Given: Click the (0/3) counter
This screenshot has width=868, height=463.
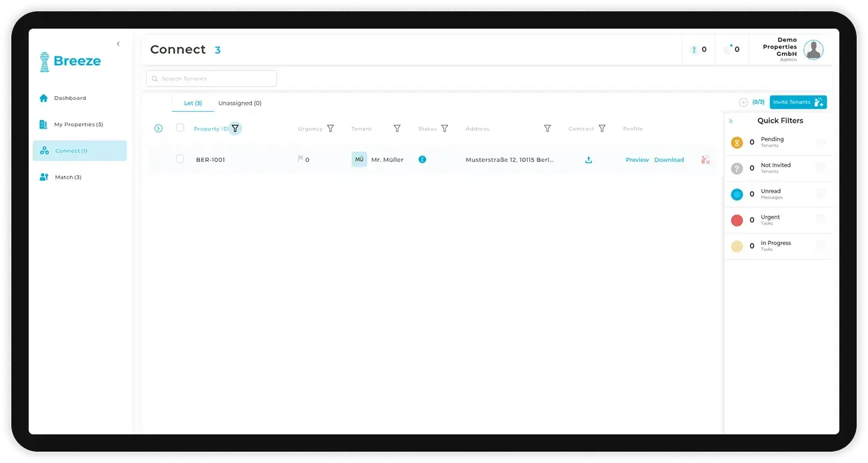Looking at the screenshot, I should click(x=759, y=102).
